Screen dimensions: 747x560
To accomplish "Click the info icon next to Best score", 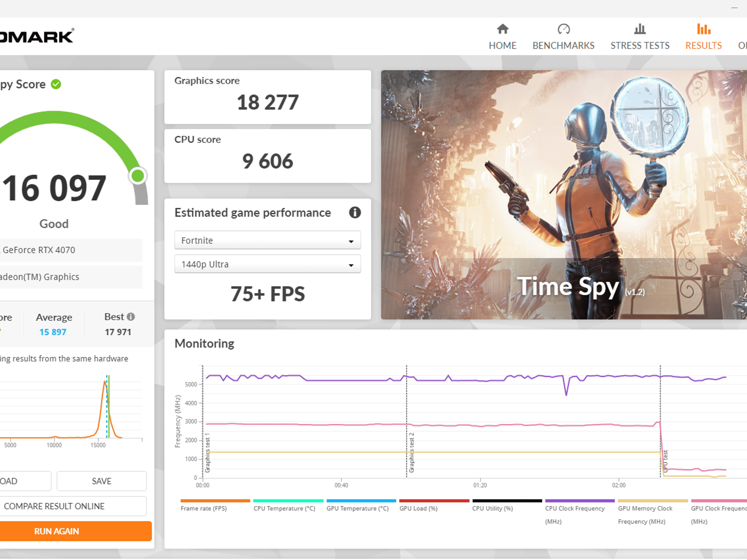I will pyautogui.click(x=131, y=316).
